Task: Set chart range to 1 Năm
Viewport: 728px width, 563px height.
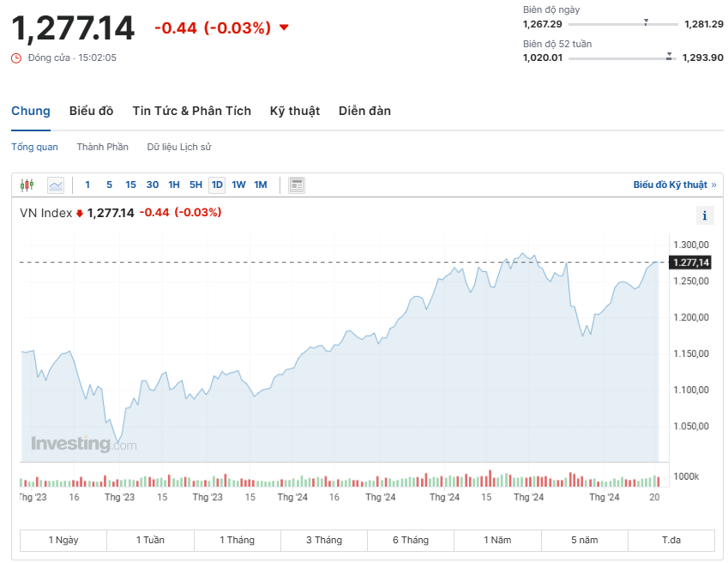Action: coord(497,540)
